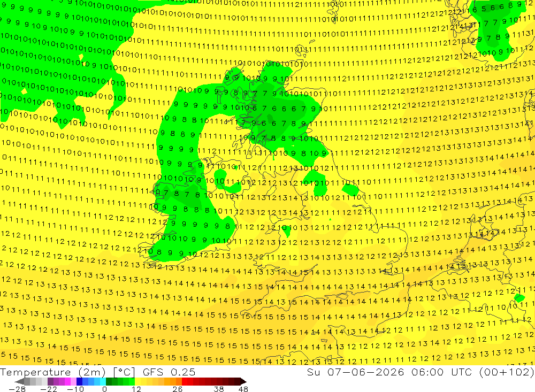Click the gray segment of the color bar
This screenshot has height=392, width=535.
coord(27,381)
